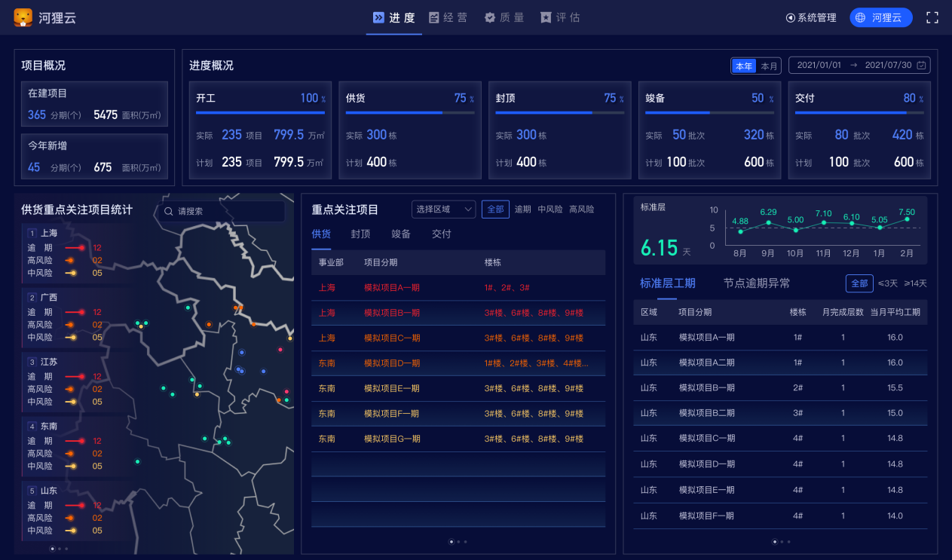
Task: Click the 系统管理 circle icon
Action: 791,17
